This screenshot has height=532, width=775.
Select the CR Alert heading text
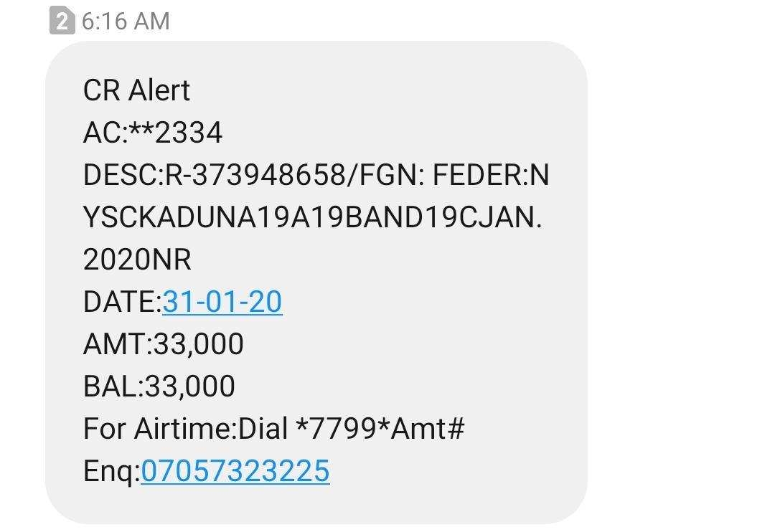click(x=136, y=91)
